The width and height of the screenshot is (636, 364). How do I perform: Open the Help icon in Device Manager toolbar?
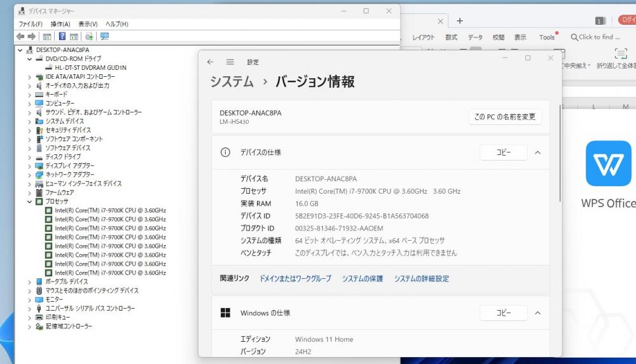[x=62, y=36]
